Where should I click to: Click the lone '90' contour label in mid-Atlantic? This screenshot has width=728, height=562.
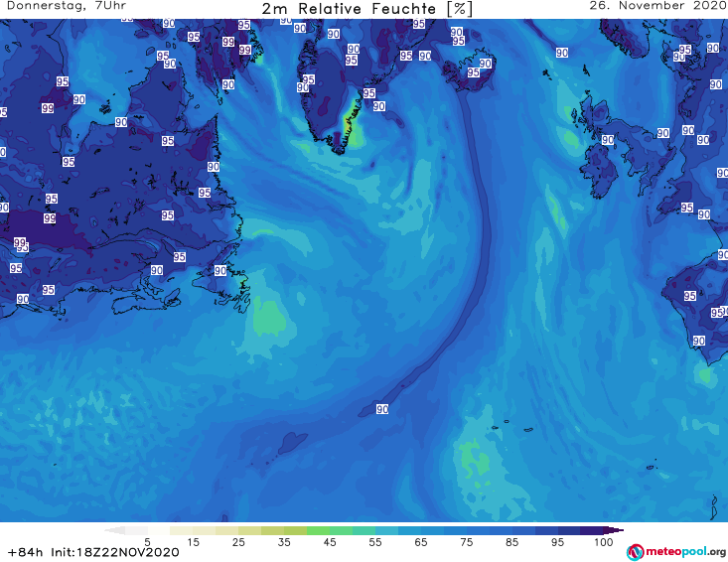382,409
